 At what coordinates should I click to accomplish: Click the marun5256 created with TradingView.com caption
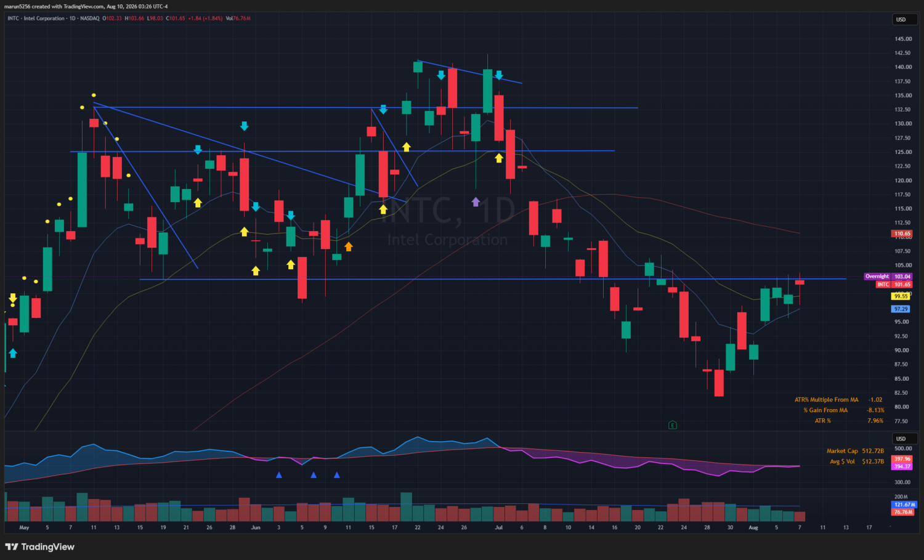[x=86, y=6]
